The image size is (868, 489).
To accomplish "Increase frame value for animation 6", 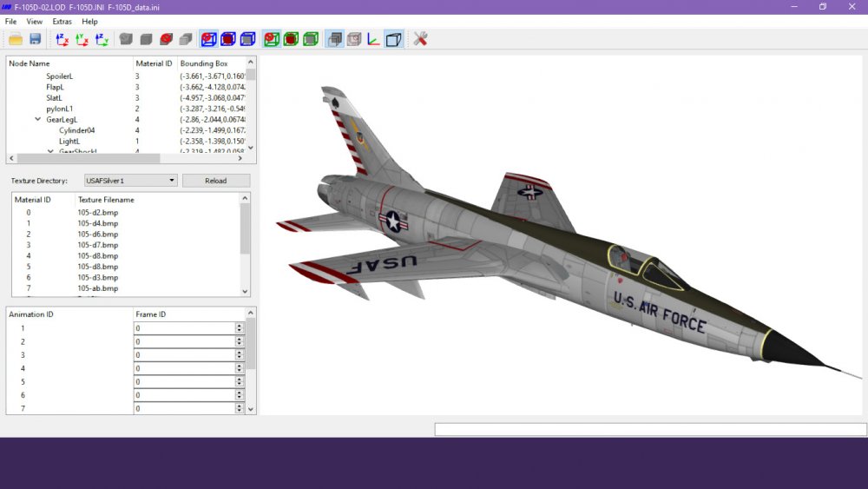I will 240,392.
